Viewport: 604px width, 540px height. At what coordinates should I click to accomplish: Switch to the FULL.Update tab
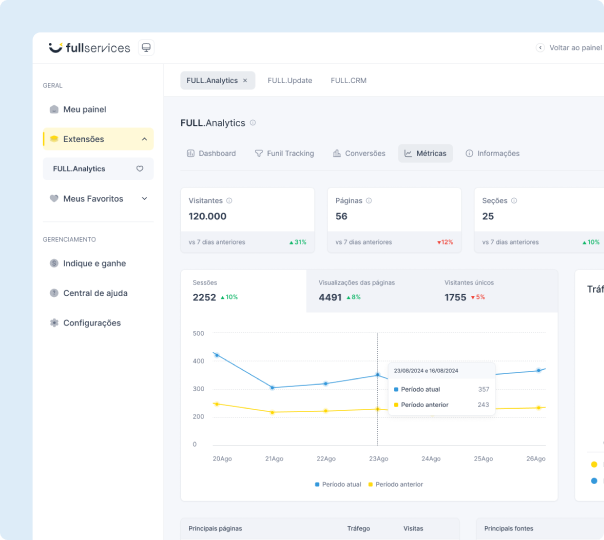[x=290, y=80]
